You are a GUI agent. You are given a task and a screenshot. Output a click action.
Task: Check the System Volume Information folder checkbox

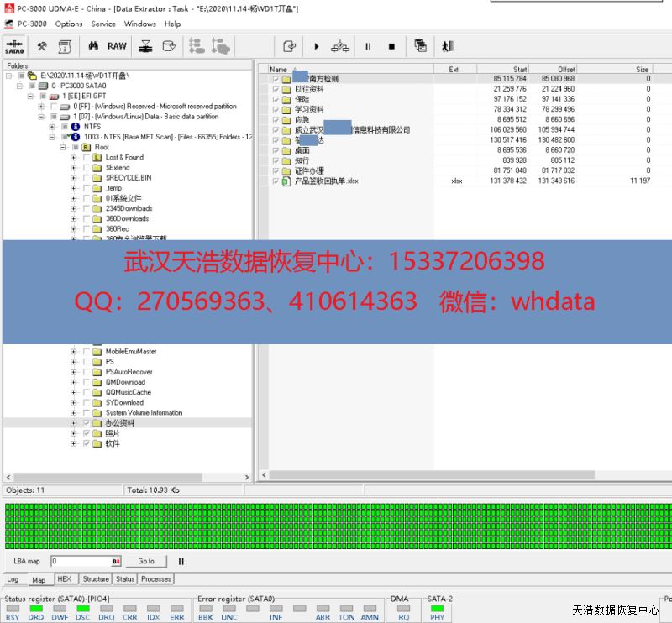[x=87, y=413]
